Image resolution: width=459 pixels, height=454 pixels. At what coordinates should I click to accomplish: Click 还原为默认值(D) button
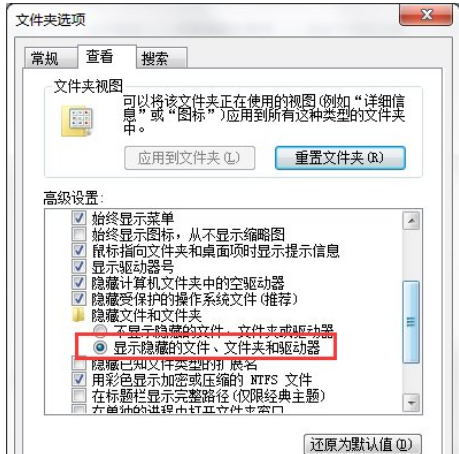click(363, 444)
